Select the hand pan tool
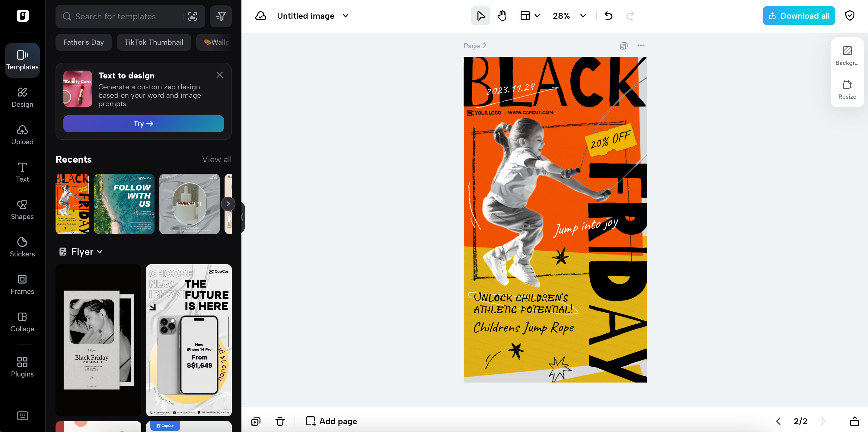This screenshot has height=432, width=868. [x=502, y=16]
